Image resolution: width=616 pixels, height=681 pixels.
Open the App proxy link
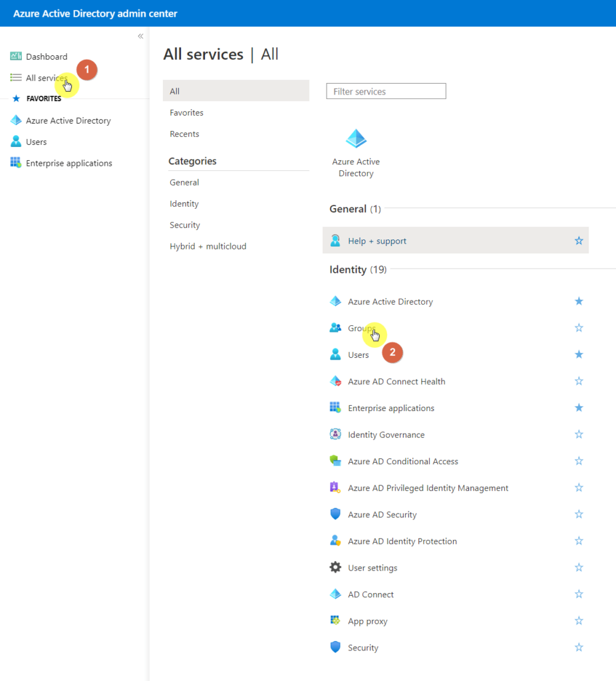point(367,622)
